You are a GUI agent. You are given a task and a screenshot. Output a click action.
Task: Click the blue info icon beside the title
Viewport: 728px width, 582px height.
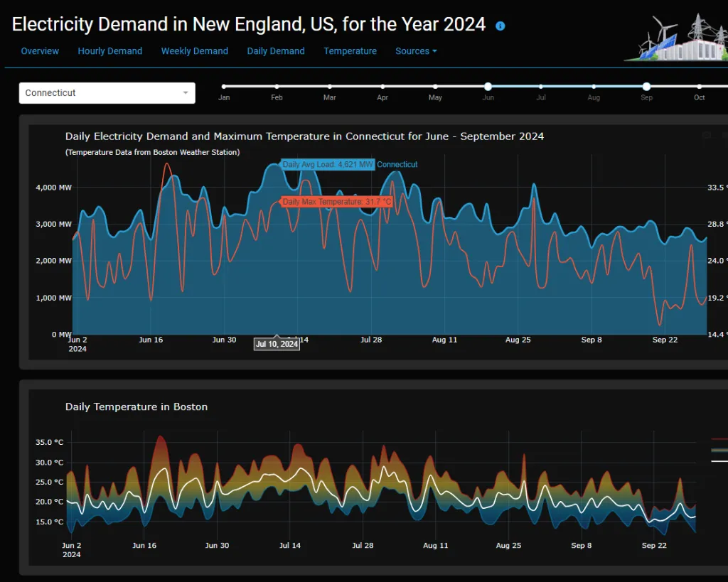(x=500, y=26)
